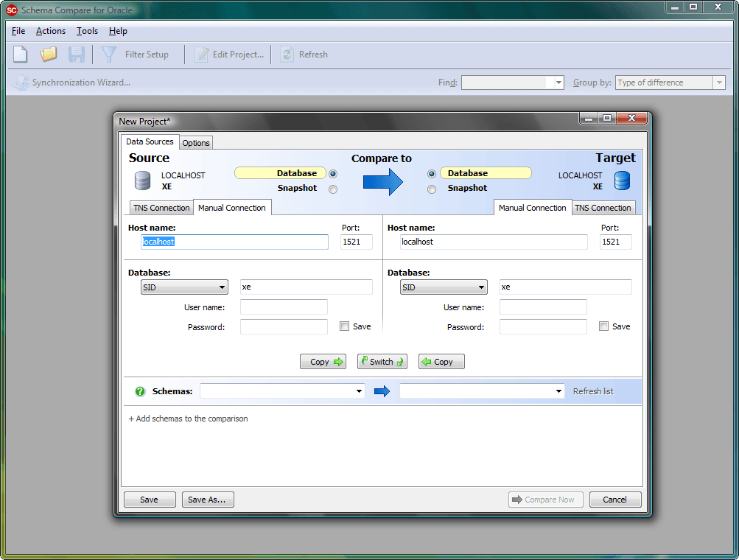Open the Source SID database type dropdown
Image resolution: width=739 pixels, height=560 pixels.
click(x=184, y=287)
